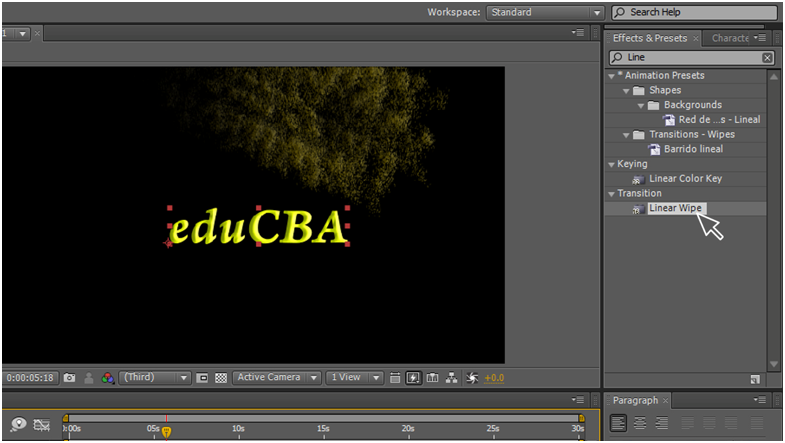The height and width of the screenshot is (443, 785).
Task: Open the Paragraph panel menu
Action: 759,399
